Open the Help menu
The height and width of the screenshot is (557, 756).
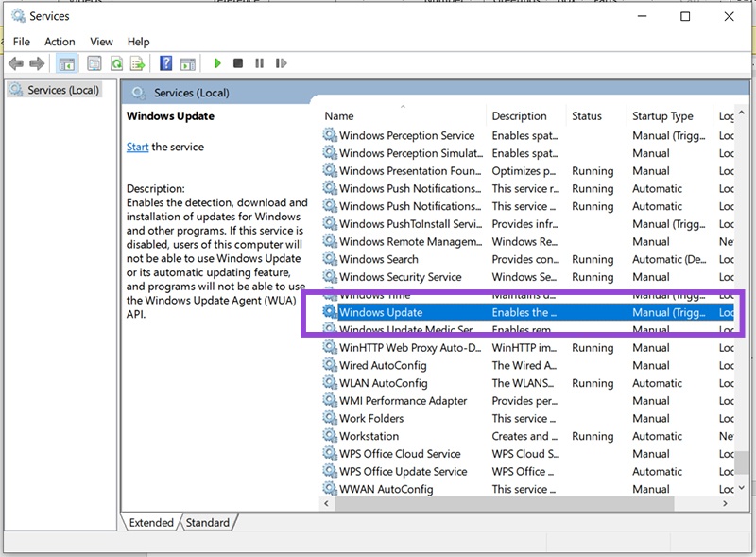click(138, 42)
